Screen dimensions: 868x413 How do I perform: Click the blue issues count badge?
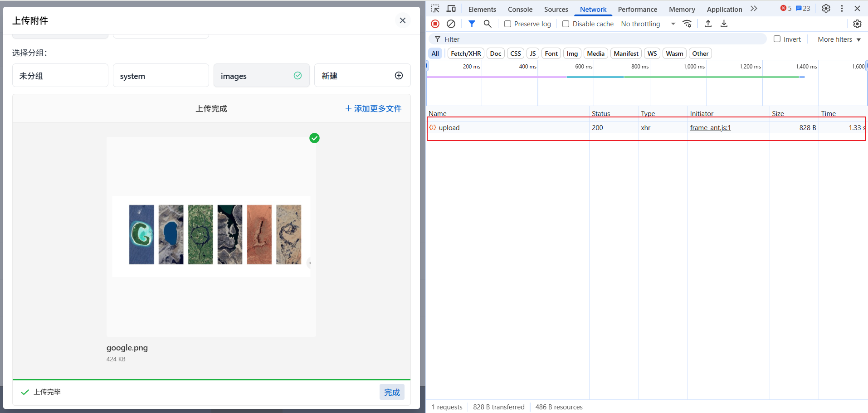click(803, 8)
